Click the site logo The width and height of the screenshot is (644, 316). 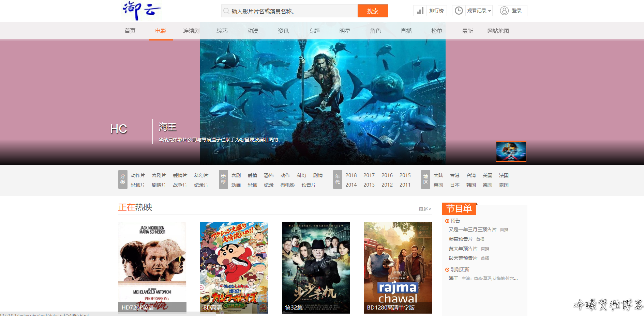(141, 11)
